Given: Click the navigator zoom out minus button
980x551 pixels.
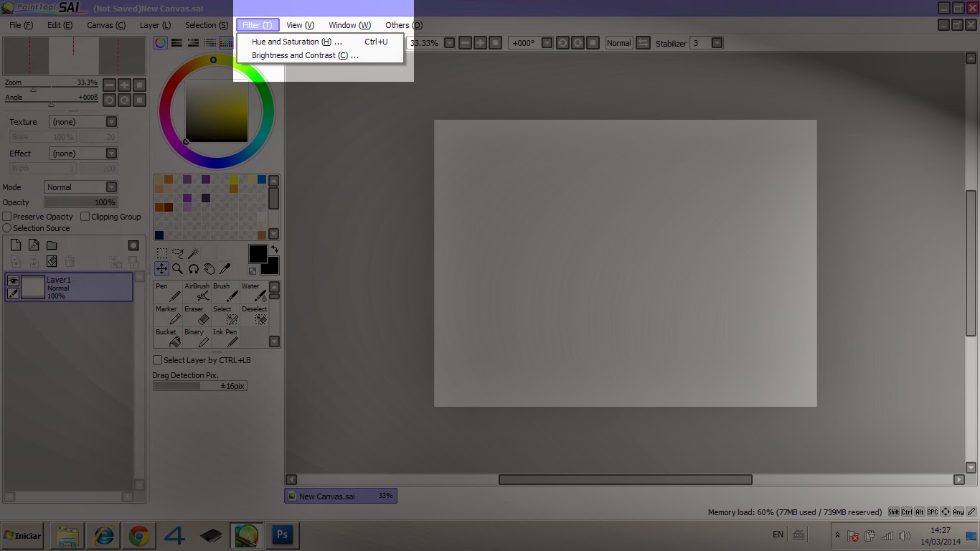Looking at the screenshot, I should point(109,85).
